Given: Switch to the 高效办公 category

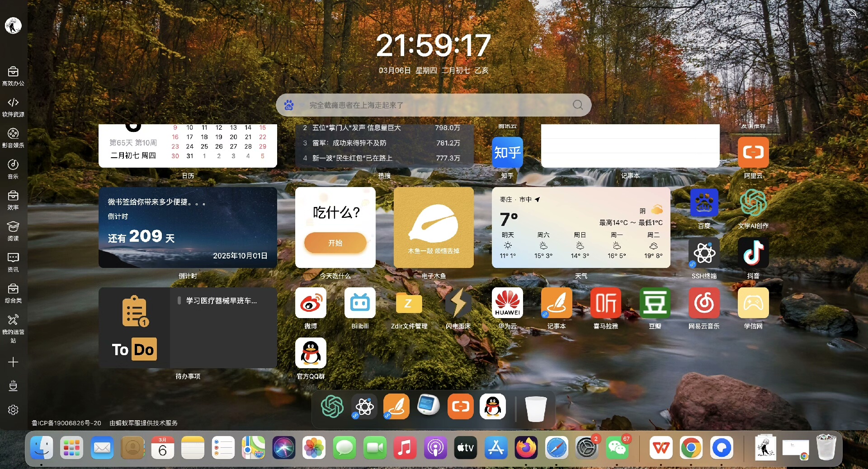Looking at the screenshot, I should click(13, 76).
